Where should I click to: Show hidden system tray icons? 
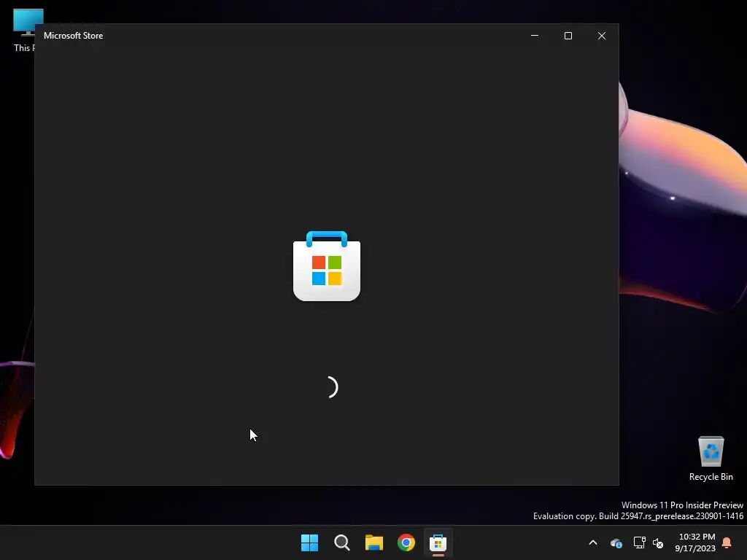[593, 542]
